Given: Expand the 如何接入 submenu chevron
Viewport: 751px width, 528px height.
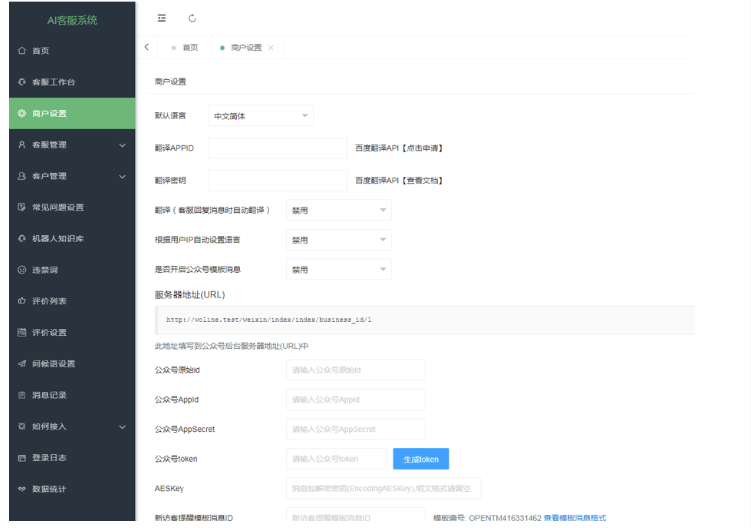Looking at the screenshot, I should 122,426.
